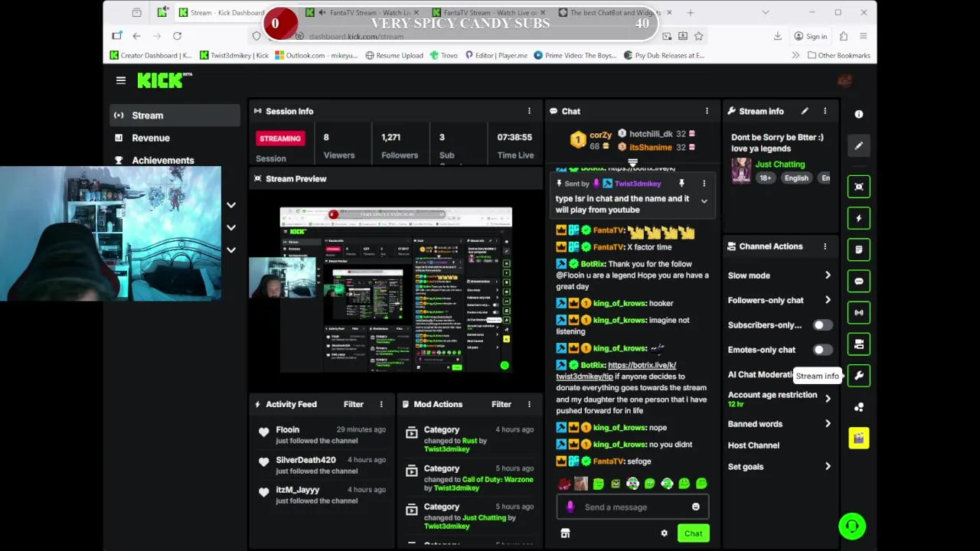980x551 pixels.
Task: Click the Stream Preview video thumbnail
Action: 396,290
